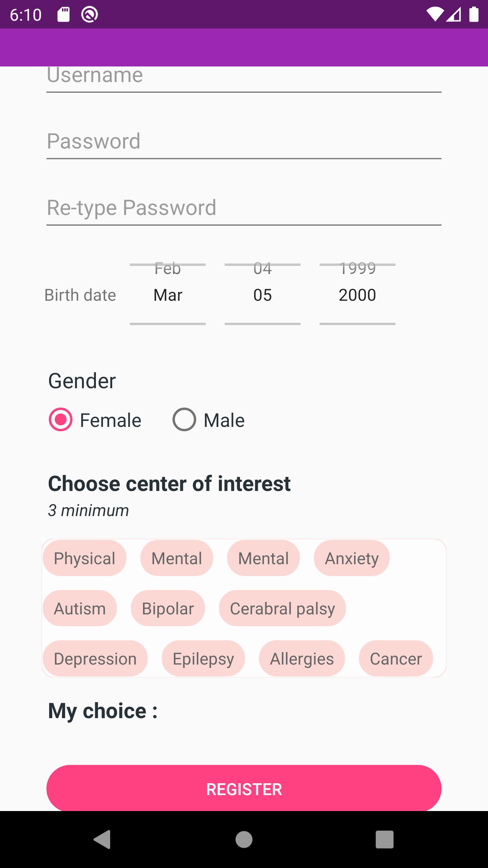Tap the Android back navigation icon
Image resolution: width=488 pixels, height=868 pixels.
coord(102,840)
